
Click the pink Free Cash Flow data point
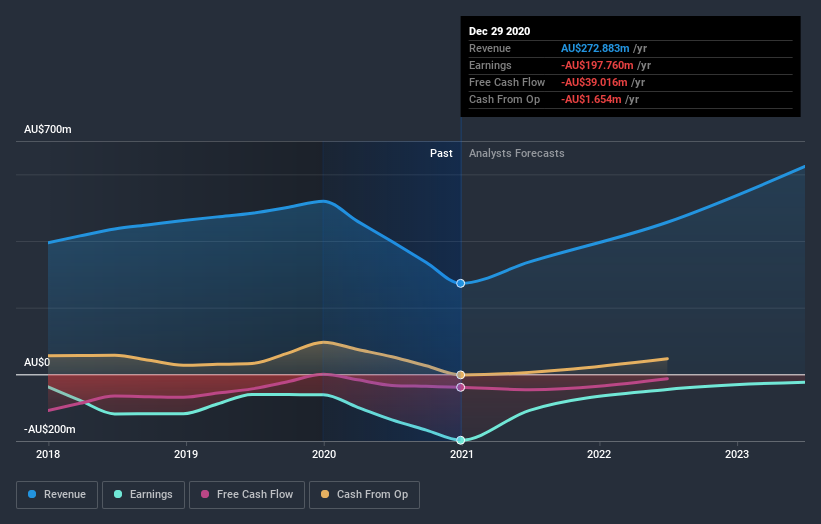point(461,387)
